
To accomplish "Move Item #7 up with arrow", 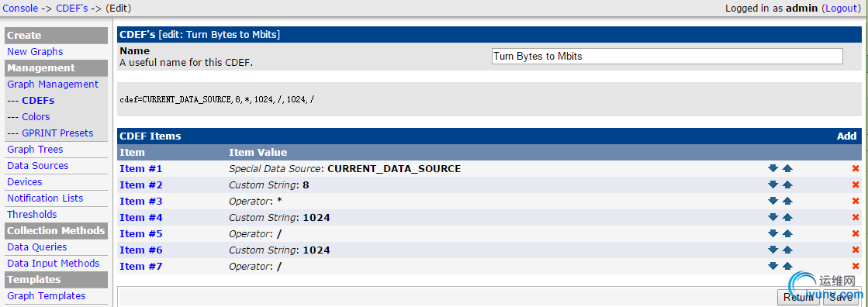I will [x=788, y=266].
